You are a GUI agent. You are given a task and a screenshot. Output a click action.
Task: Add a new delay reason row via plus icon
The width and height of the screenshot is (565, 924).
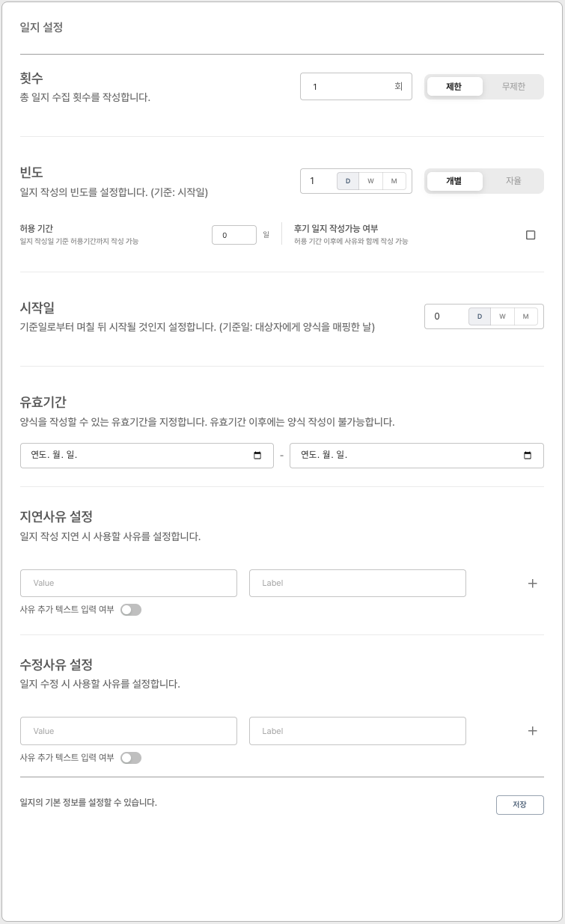pos(533,583)
